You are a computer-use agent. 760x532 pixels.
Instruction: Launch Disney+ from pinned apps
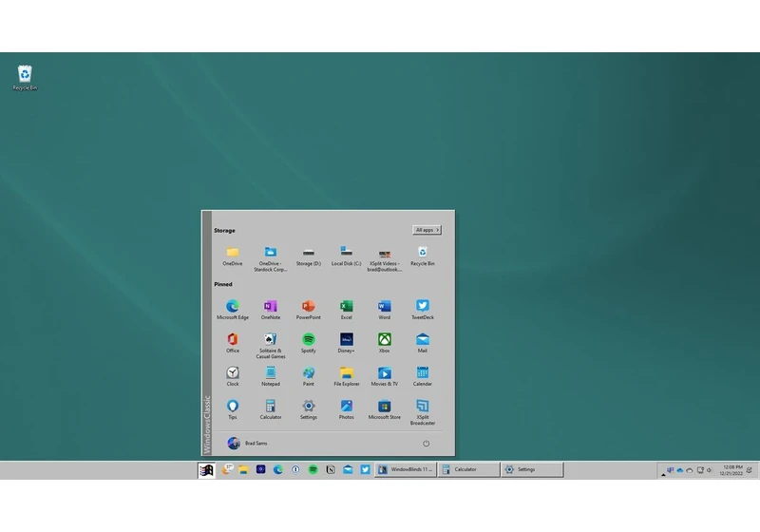pos(346,343)
